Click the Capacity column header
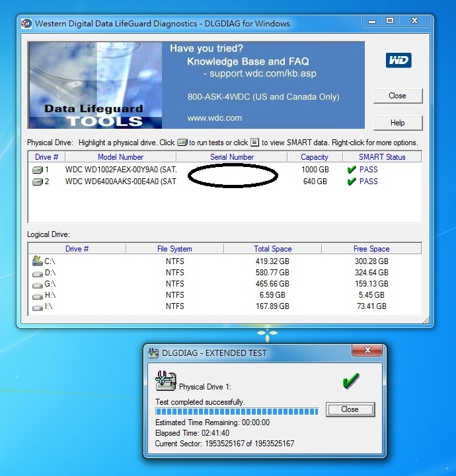 coord(315,157)
